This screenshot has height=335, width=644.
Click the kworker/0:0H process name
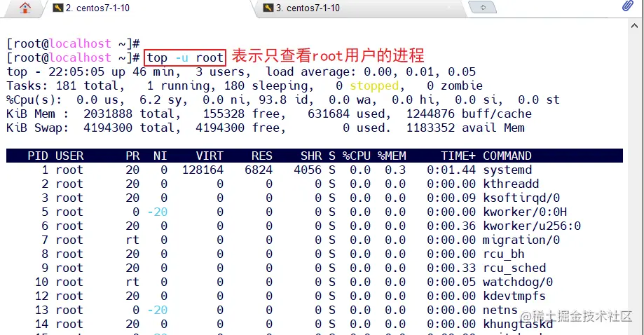[x=525, y=212]
